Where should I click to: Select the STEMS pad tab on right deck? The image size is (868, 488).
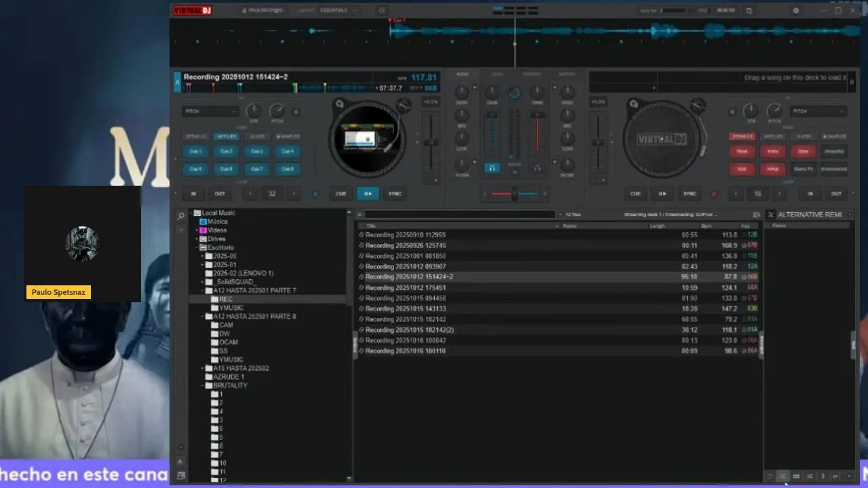[x=742, y=136]
